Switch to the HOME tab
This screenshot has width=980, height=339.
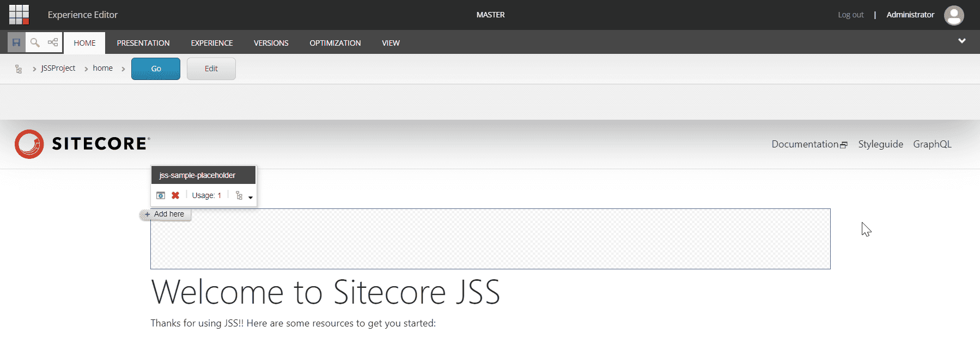tap(84, 43)
